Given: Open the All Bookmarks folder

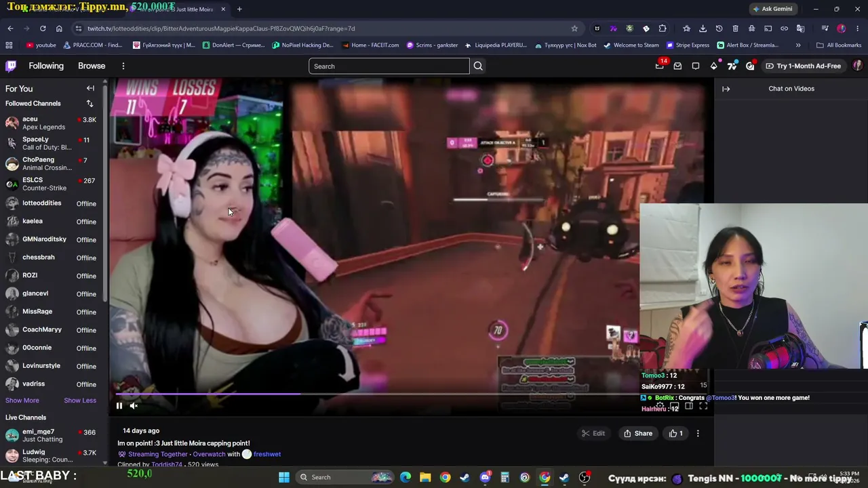Looking at the screenshot, I should pos(839,45).
